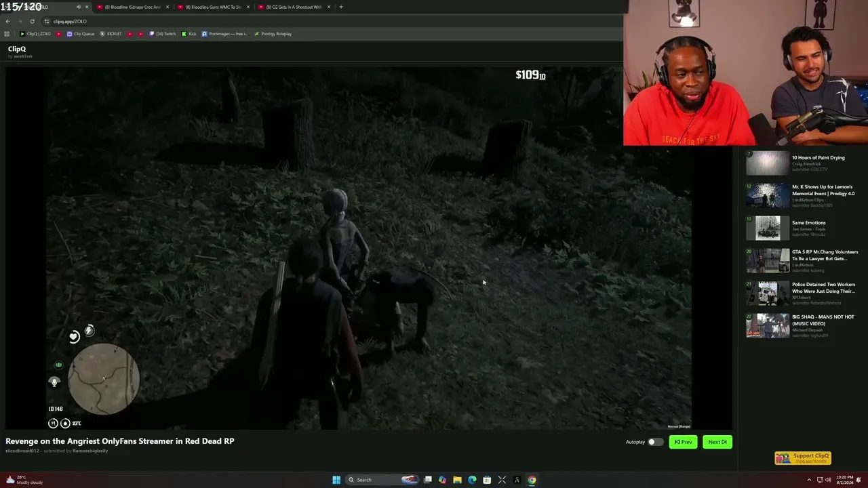Open Task View from the taskbar

click(x=428, y=480)
